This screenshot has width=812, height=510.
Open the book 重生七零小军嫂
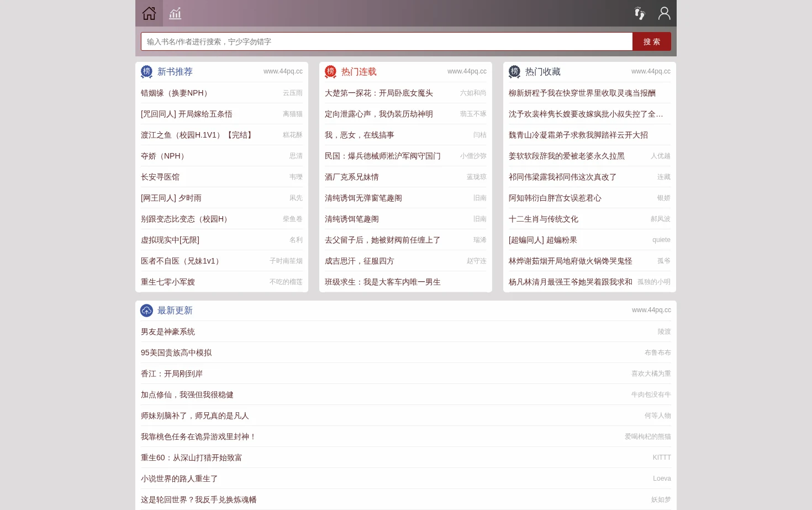click(x=168, y=282)
